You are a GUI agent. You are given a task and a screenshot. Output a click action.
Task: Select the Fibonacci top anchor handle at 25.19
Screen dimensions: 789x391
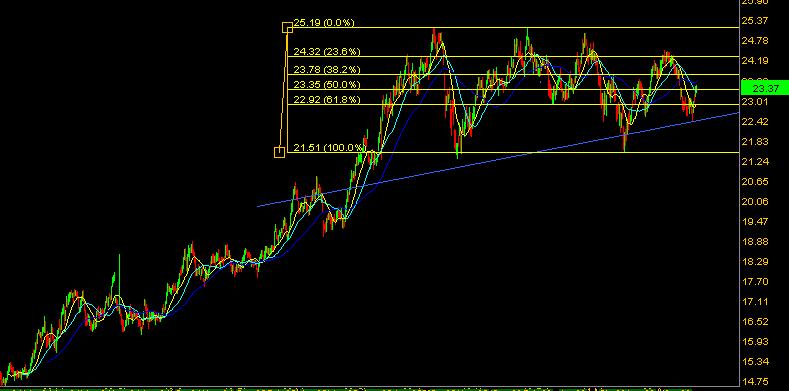[287, 27]
